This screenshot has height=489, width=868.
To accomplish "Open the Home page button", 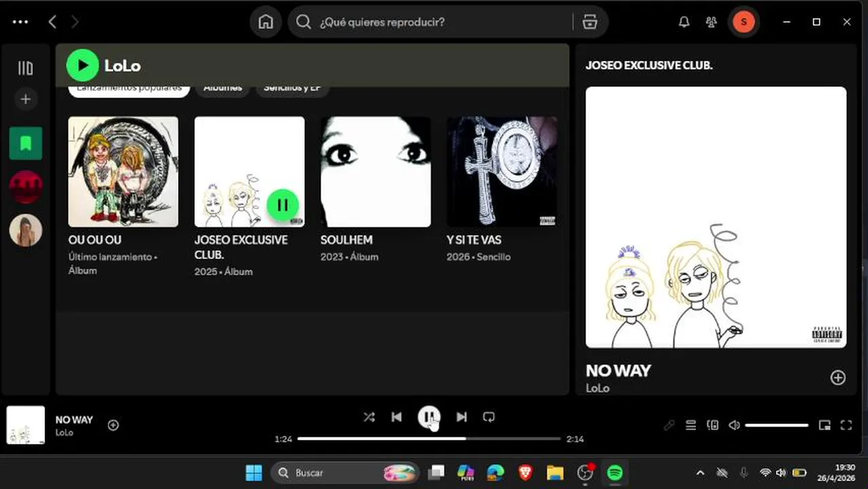I will tap(266, 22).
